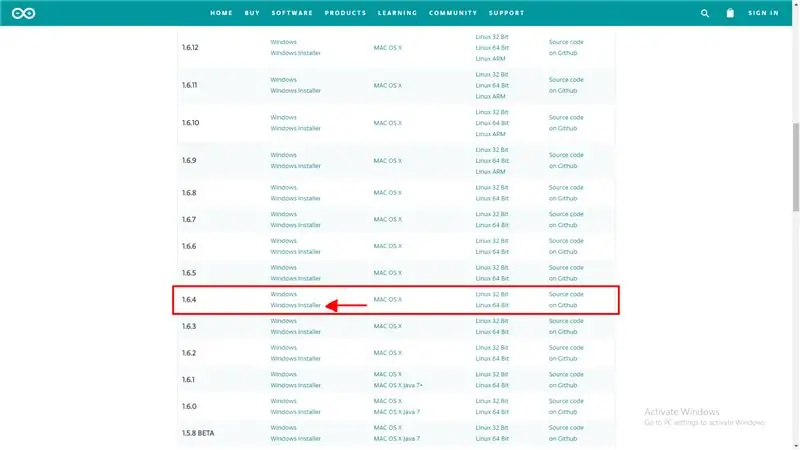This screenshot has height=450, width=800.
Task: Download Windows Installer for version 1.6.1
Action: [295, 385]
